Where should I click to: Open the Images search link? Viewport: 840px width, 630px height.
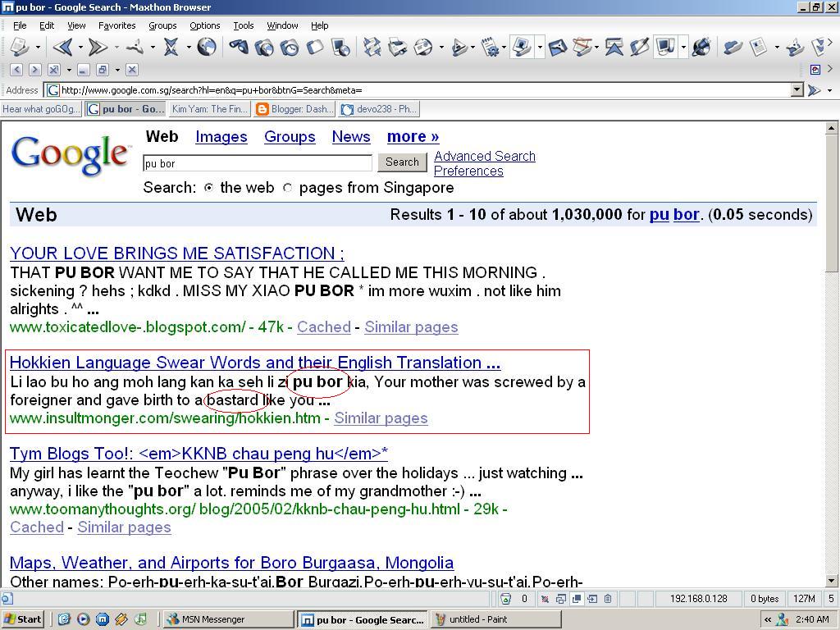(x=221, y=137)
